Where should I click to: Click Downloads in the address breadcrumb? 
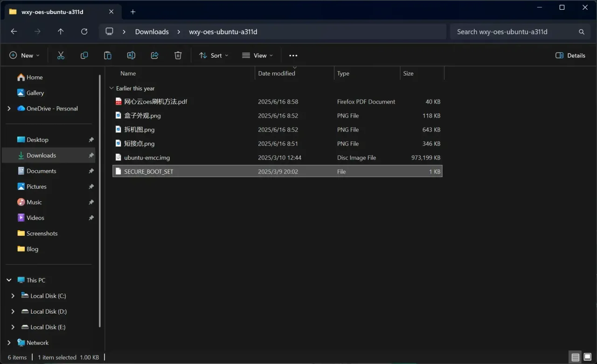pyautogui.click(x=152, y=32)
